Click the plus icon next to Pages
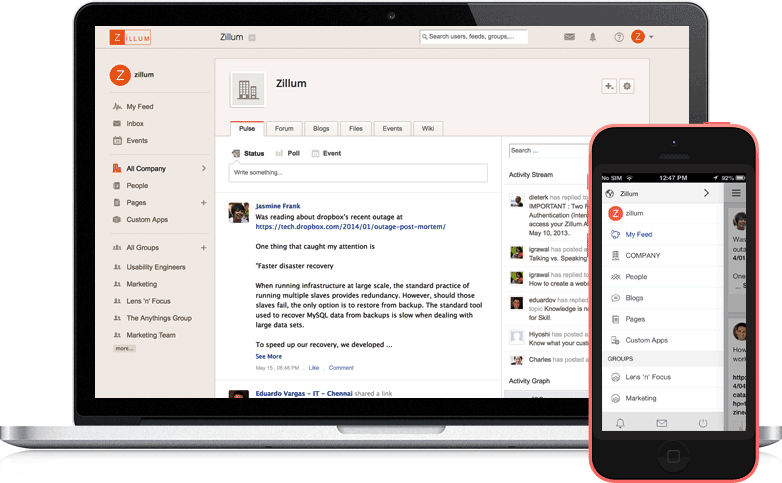Image resolution: width=782 pixels, height=483 pixels. pos(203,203)
